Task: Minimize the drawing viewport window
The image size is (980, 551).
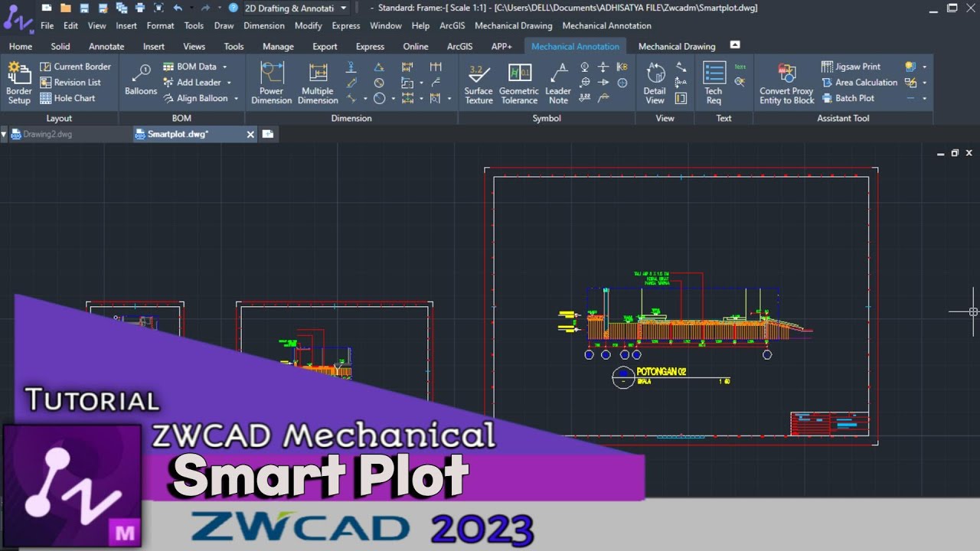Action: click(941, 153)
